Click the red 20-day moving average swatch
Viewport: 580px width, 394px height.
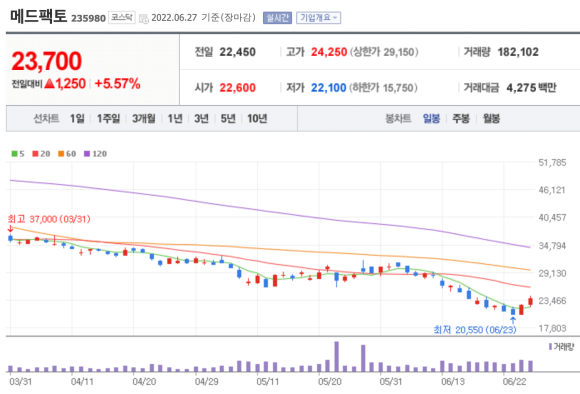[36, 154]
